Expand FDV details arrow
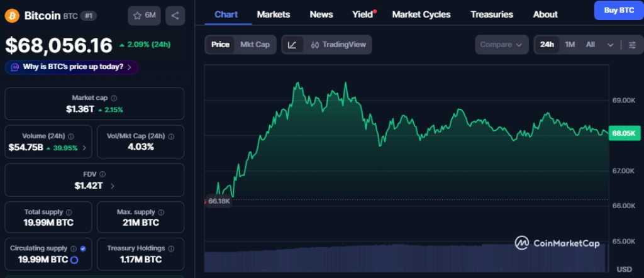Image resolution: width=644 pixels, height=278 pixels. click(x=112, y=186)
